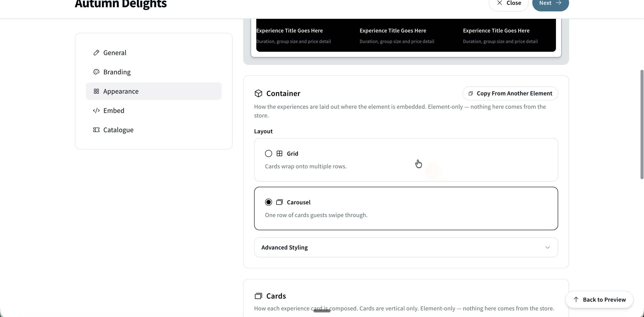This screenshot has height=317, width=644.
Task: Click the page vertical scrollbar thumb
Action: click(x=642, y=124)
